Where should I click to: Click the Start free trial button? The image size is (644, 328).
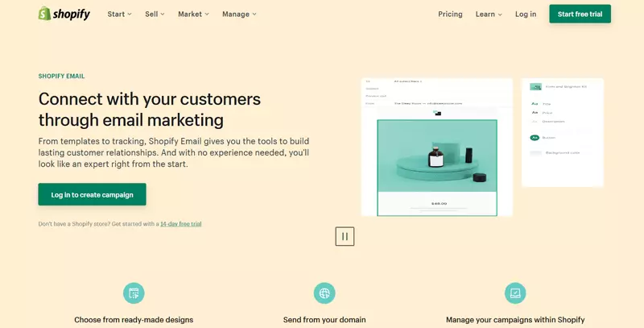(580, 14)
